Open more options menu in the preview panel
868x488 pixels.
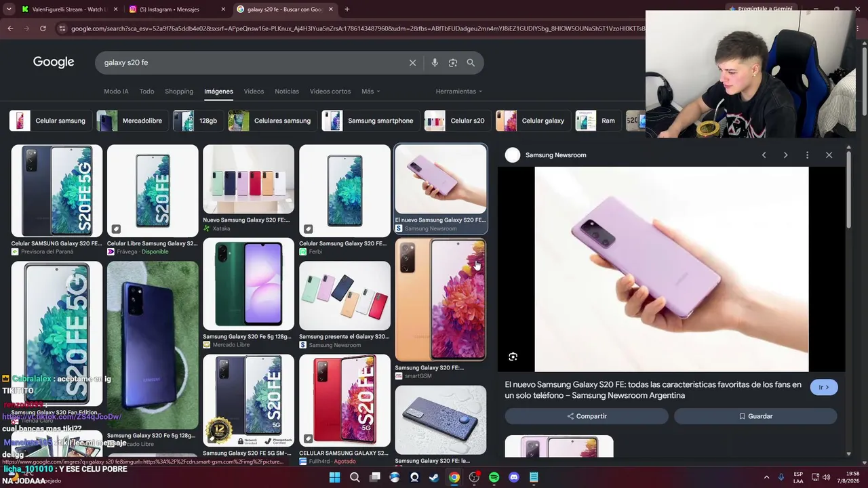(807, 155)
